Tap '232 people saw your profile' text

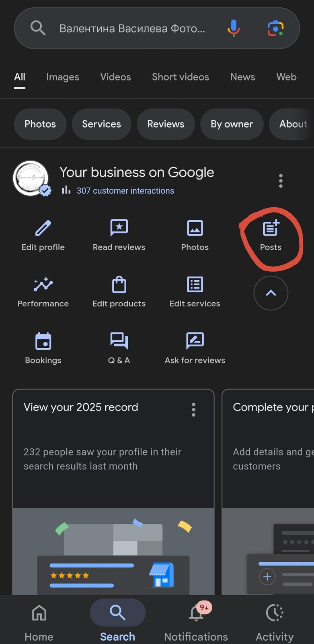coord(102,459)
